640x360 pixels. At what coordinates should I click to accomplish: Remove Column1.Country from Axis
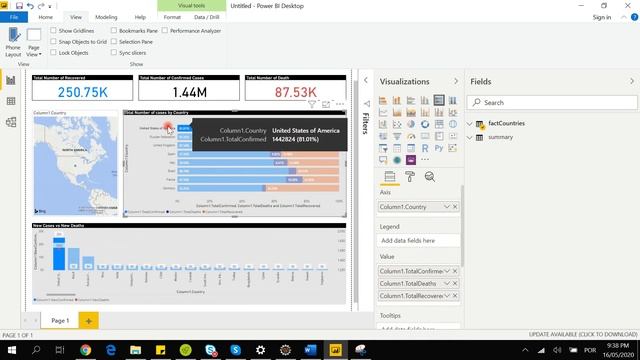point(455,207)
